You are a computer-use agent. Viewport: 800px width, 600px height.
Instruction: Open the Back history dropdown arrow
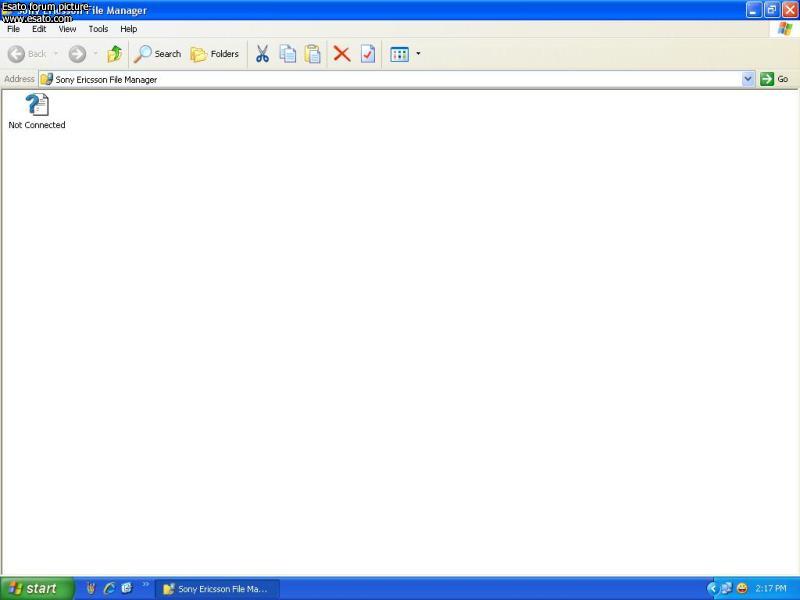[x=56, y=54]
